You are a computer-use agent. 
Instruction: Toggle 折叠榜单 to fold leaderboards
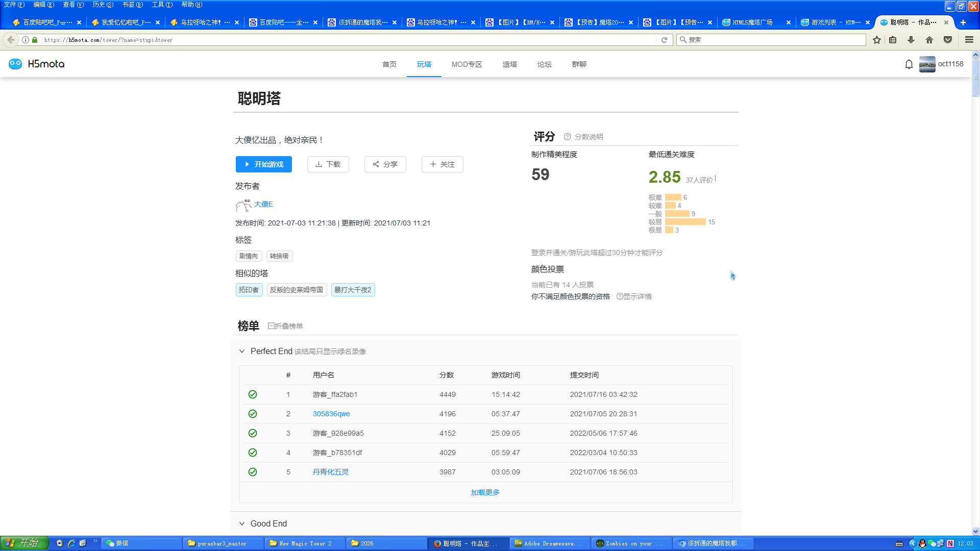(x=285, y=326)
